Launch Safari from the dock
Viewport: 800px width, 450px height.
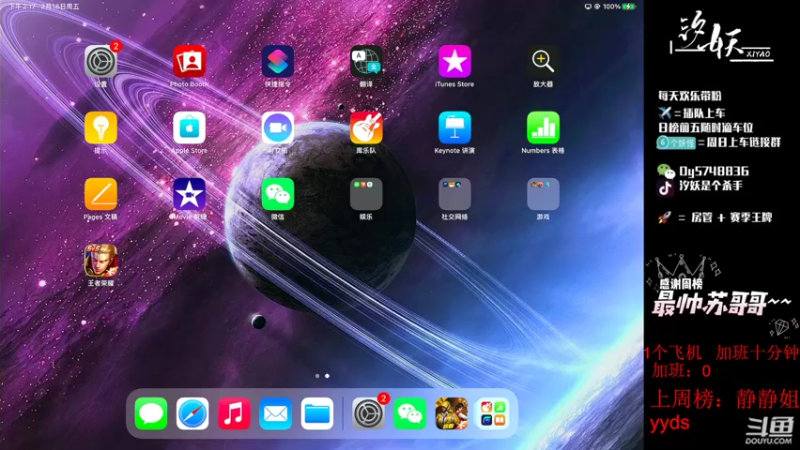point(192,413)
